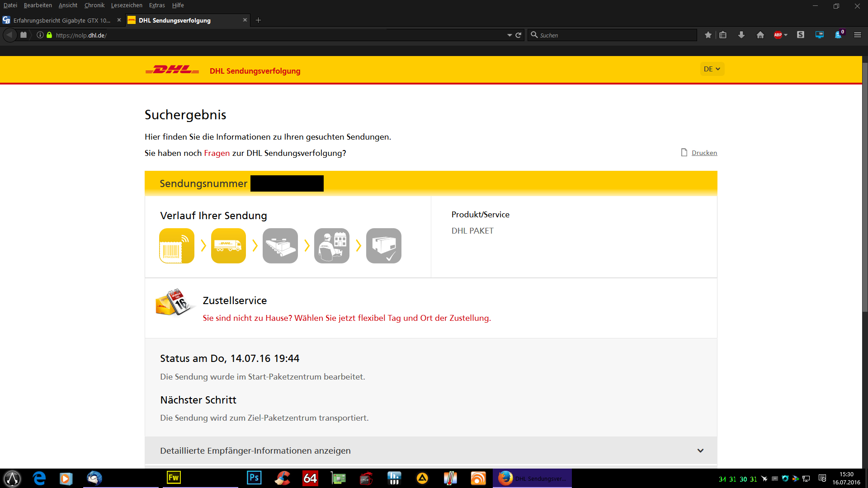Open the DE language dropdown
Screen dimensions: 868x488
pos(712,69)
